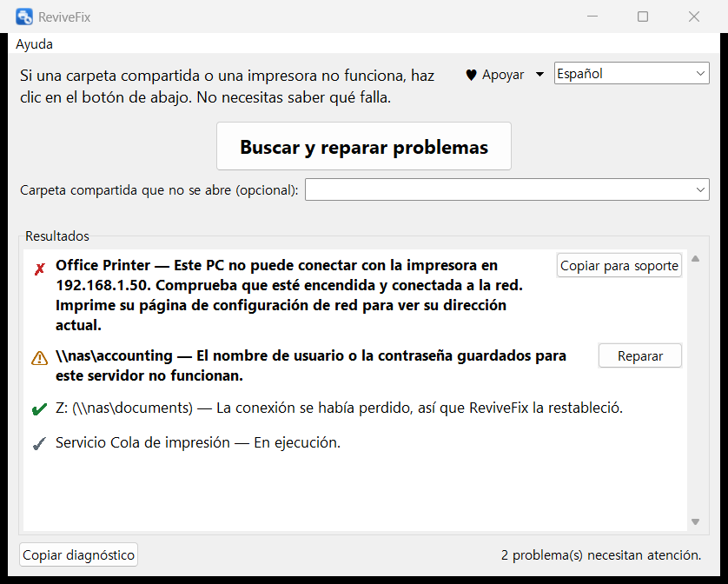Image resolution: width=728 pixels, height=584 pixels.
Task: Click the Apoyar button label
Action: click(503, 75)
